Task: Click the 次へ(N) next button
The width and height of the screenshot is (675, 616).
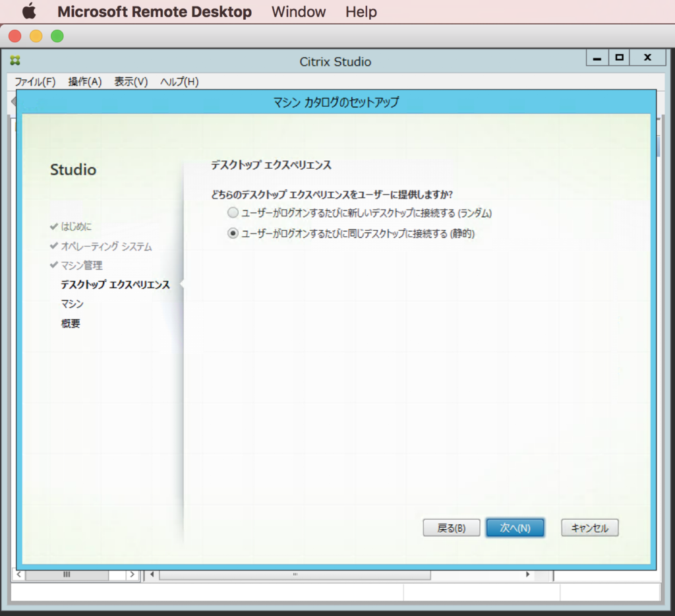Action: point(515,528)
